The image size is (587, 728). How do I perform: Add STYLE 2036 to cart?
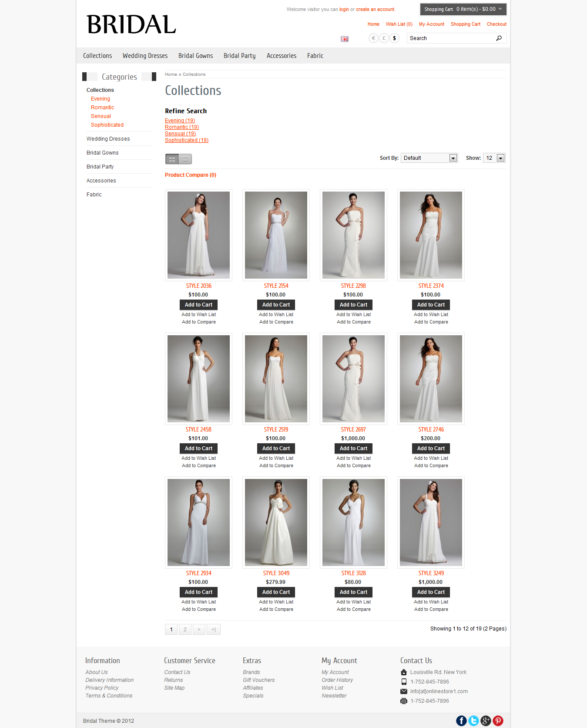pyautogui.click(x=198, y=305)
